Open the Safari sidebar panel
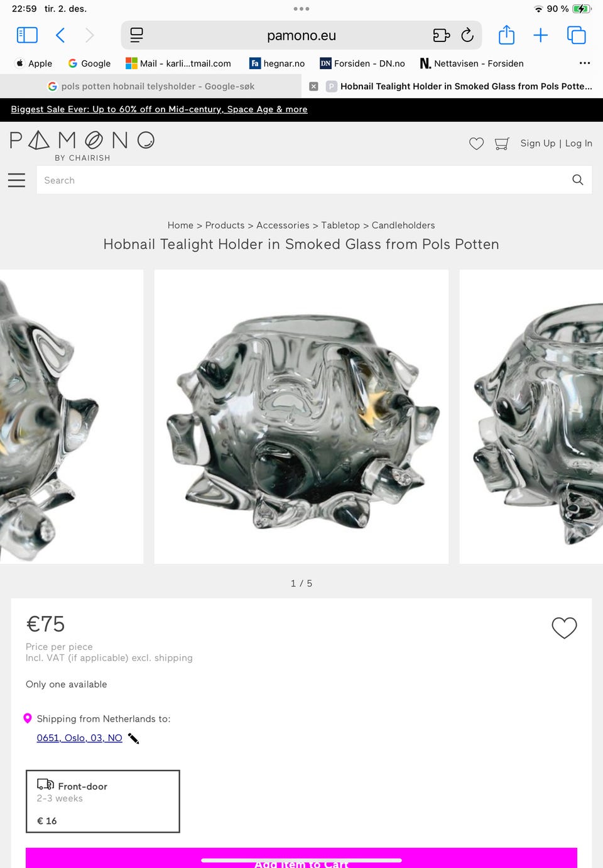Viewport: 603px width, 868px height. pyautogui.click(x=27, y=35)
